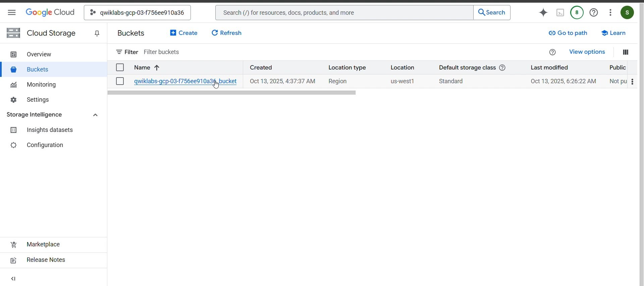Click Location type column header

pyautogui.click(x=347, y=67)
